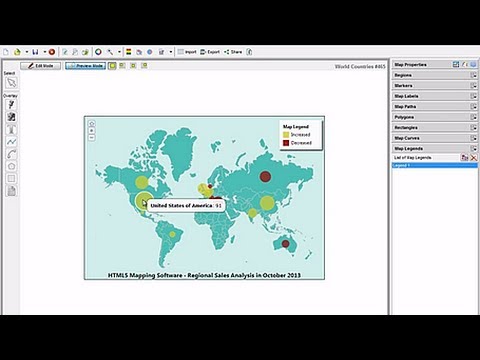Click the Share button

(x=233, y=52)
